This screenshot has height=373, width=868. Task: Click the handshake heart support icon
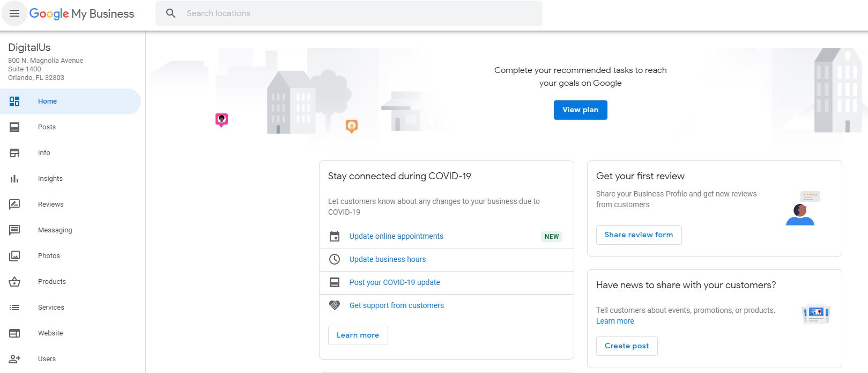point(335,305)
